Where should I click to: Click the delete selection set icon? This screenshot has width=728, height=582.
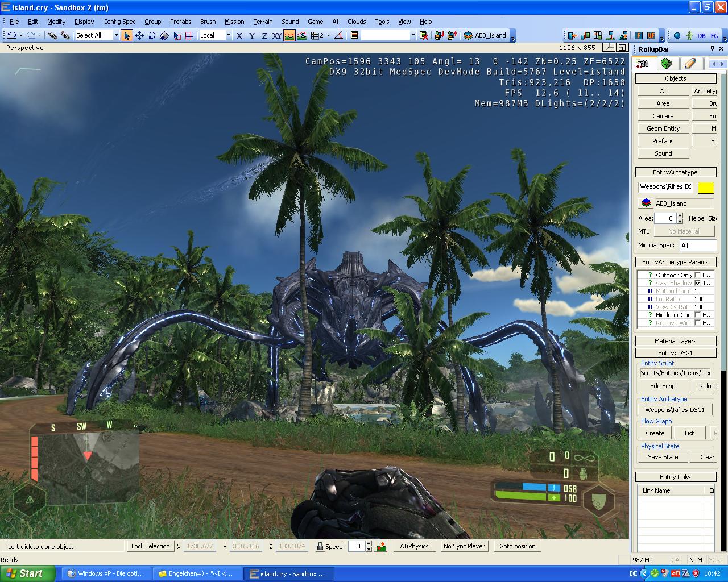(424, 35)
